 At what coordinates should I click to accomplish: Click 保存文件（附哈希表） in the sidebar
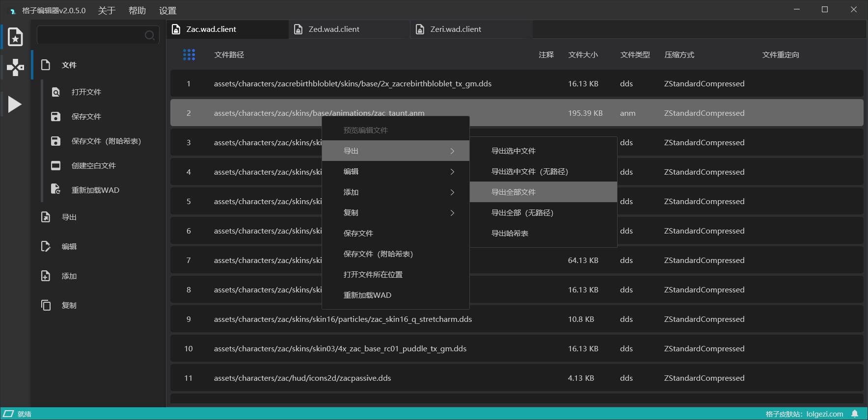[106, 141]
